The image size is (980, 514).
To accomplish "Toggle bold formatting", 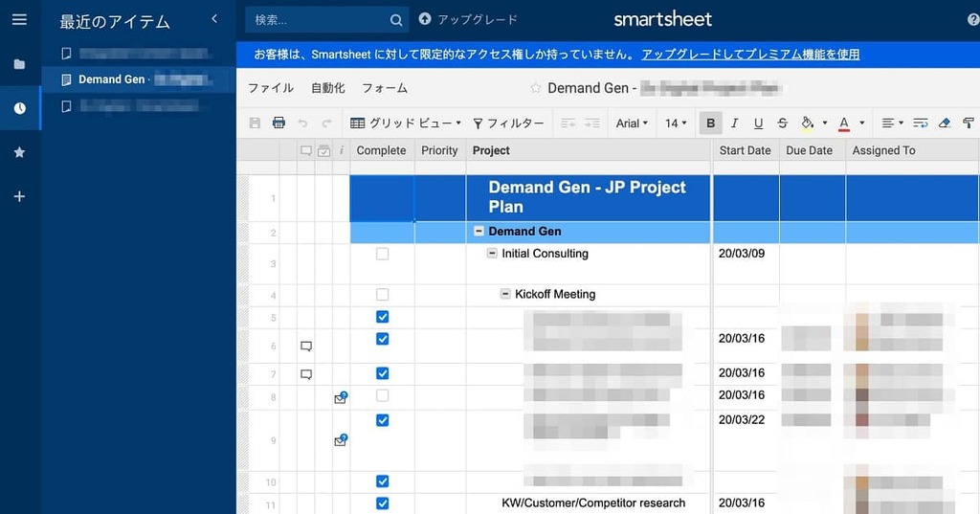I will [710, 123].
